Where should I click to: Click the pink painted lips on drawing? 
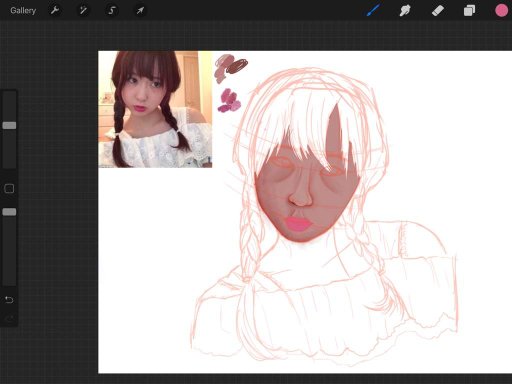coord(298,224)
